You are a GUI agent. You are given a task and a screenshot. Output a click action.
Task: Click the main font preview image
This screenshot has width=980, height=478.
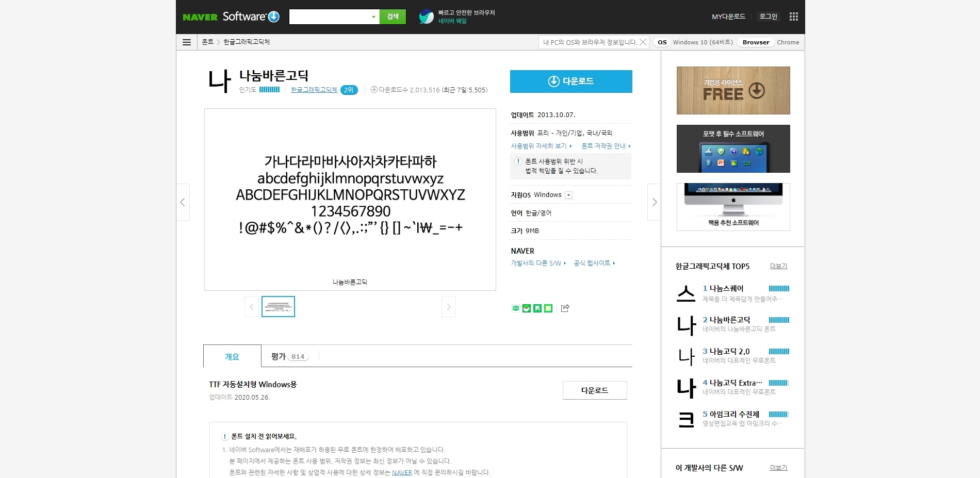coord(350,200)
